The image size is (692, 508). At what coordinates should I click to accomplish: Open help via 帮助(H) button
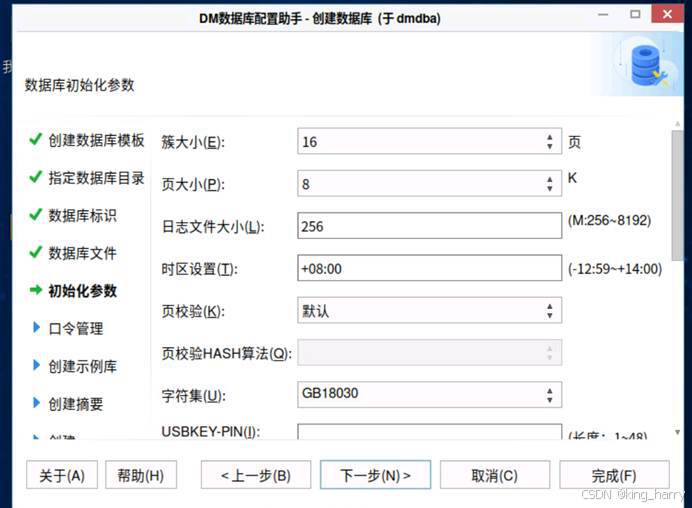pos(141,475)
